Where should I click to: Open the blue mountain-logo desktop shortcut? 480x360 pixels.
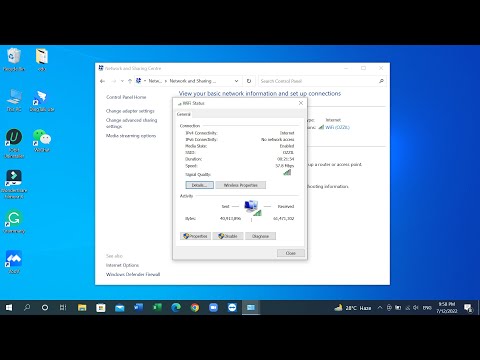point(14,262)
